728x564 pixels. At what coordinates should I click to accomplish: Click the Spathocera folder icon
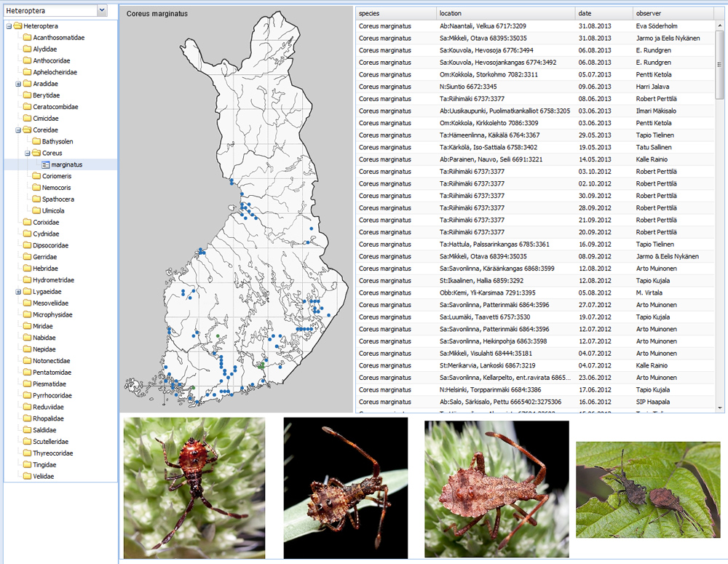tap(36, 199)
